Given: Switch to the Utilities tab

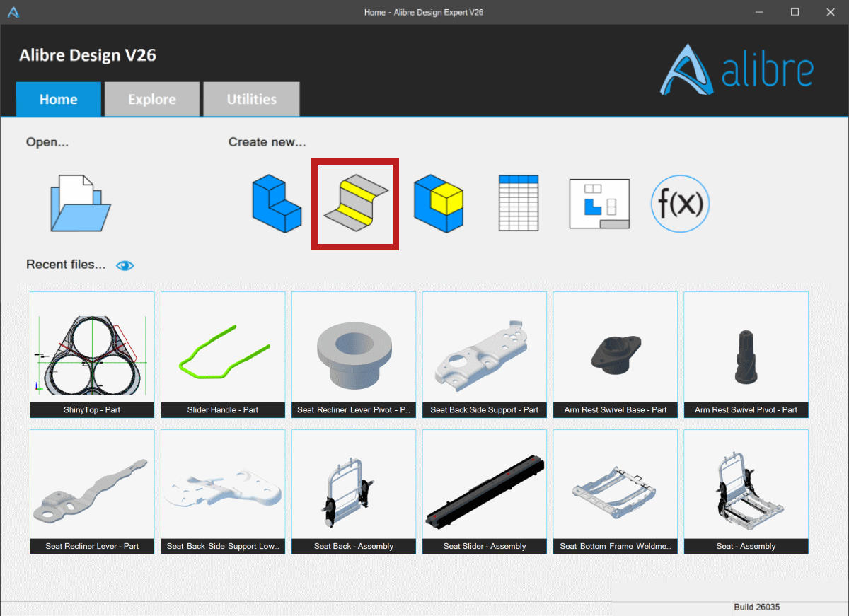Looking at the screenshot, I should point(251,99).
